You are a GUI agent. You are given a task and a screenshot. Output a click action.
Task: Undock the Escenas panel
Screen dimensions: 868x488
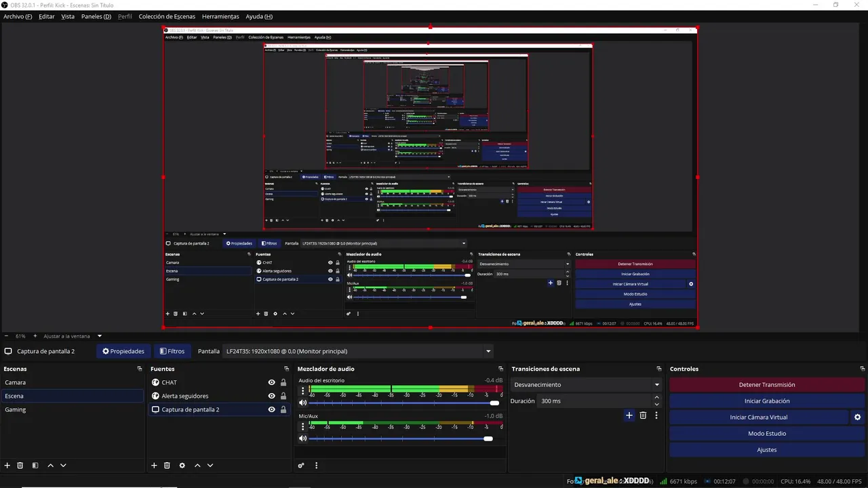[x=140, y=369]
